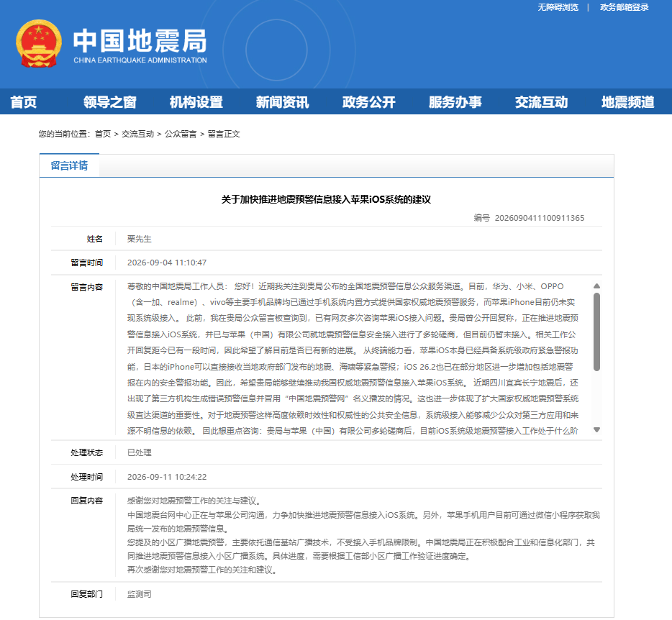Click the status value 已处理
Image resolution: width=672 pixels, height=620 pixels.
pyautogui.click(x=140, y=452)
